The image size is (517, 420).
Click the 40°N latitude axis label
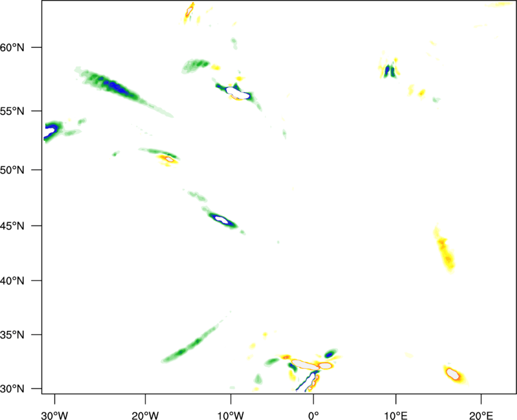pos(12,281)
